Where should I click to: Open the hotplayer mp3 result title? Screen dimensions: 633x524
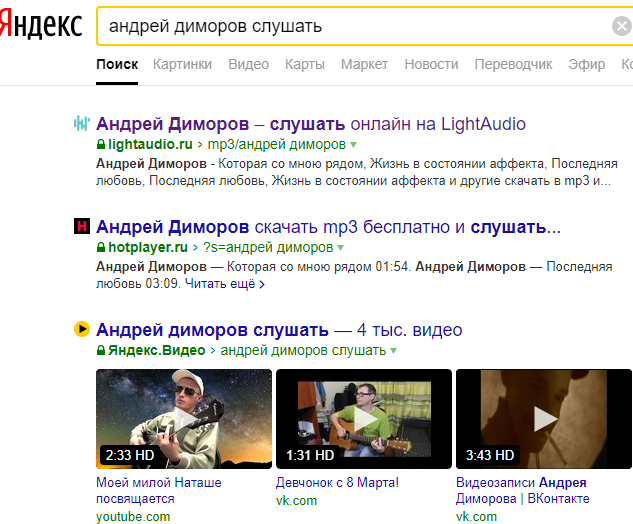coord(328,227)
